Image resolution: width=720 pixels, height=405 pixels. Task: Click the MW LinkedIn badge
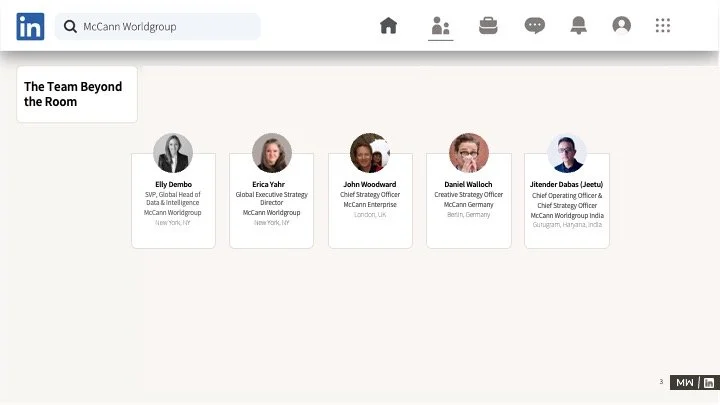(x=695, y=382)
